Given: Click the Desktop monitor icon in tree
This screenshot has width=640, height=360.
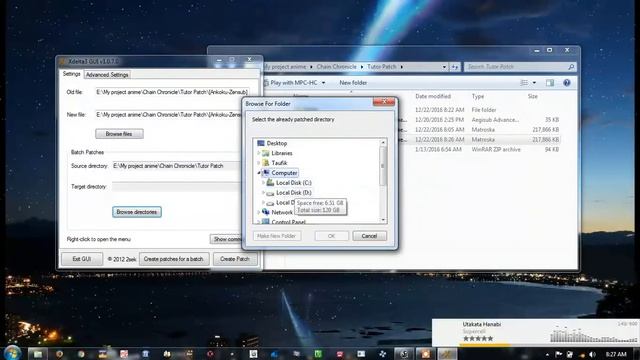Looking at the screenshot, I should 261,143.
